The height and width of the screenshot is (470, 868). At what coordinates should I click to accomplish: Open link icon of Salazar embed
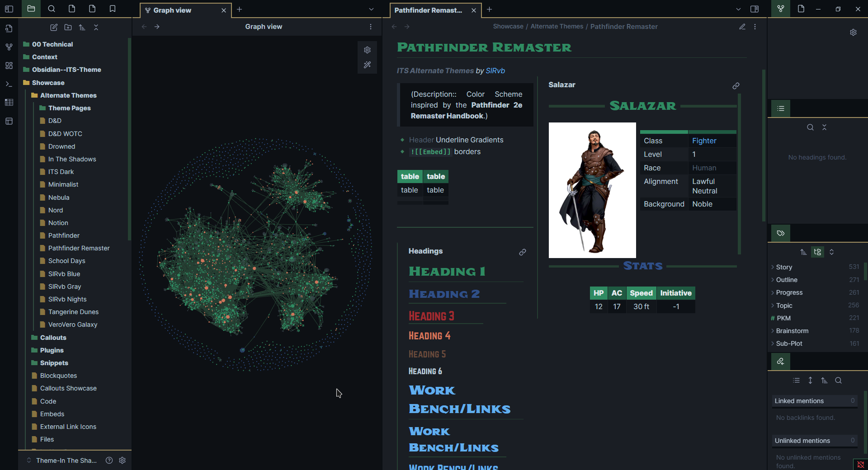736,86
